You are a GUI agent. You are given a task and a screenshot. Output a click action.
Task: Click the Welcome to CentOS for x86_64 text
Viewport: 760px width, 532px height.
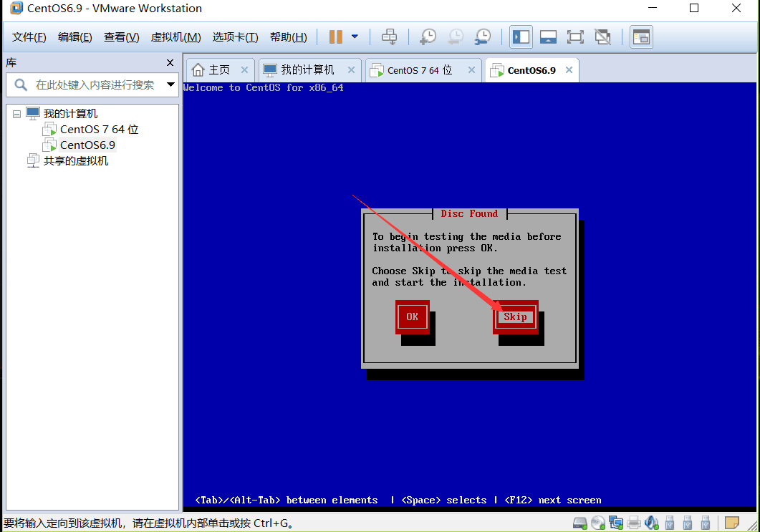263,87
